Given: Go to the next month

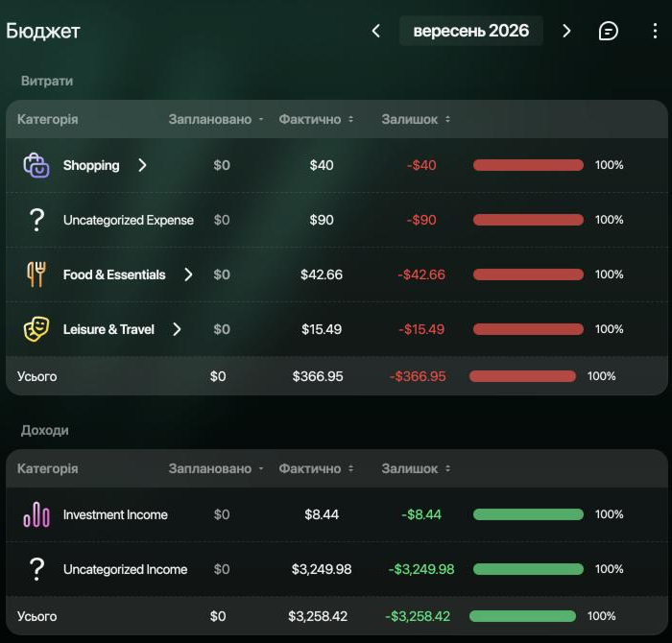Looking at the screenshot, I should tap(566, 31).
